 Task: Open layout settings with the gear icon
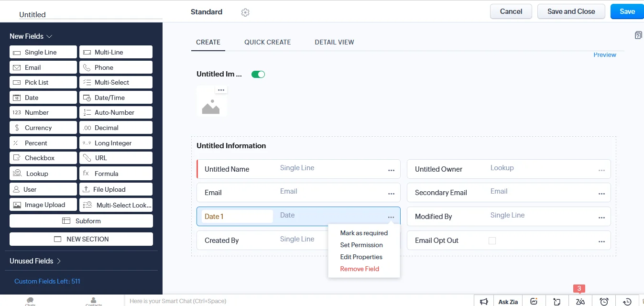point(245,12)
